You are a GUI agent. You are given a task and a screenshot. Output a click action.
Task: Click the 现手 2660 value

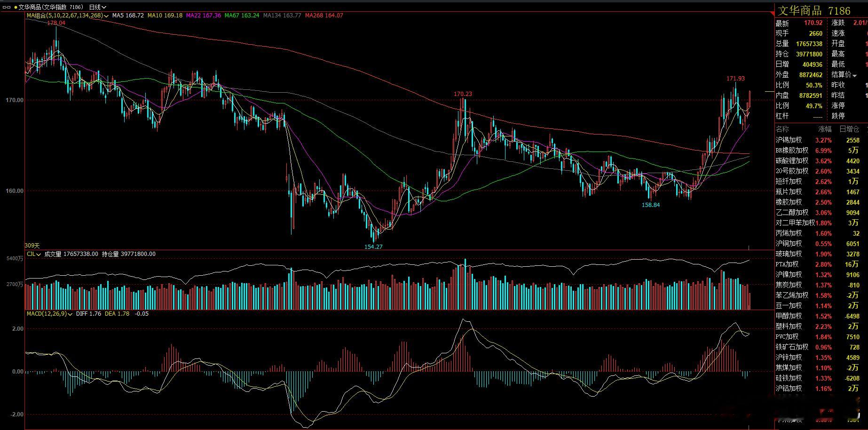click(x=816, y=33)
